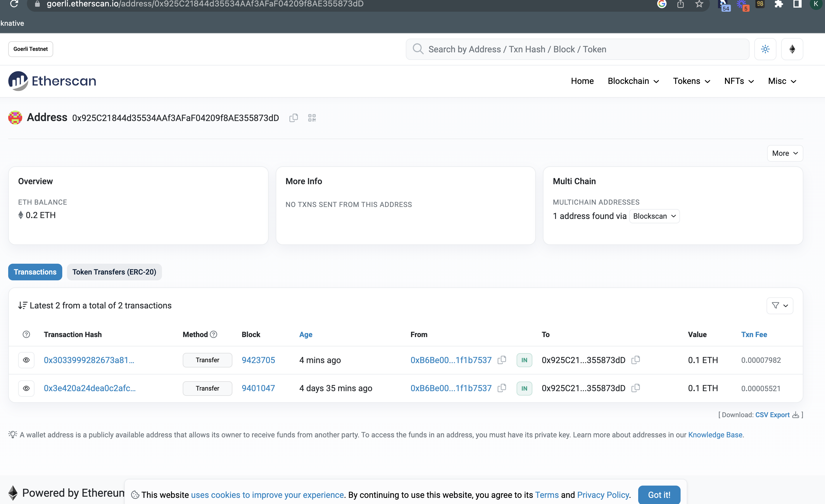Bookmark page with browser star icon
The image size is (825, 504).
coord(699,4)
